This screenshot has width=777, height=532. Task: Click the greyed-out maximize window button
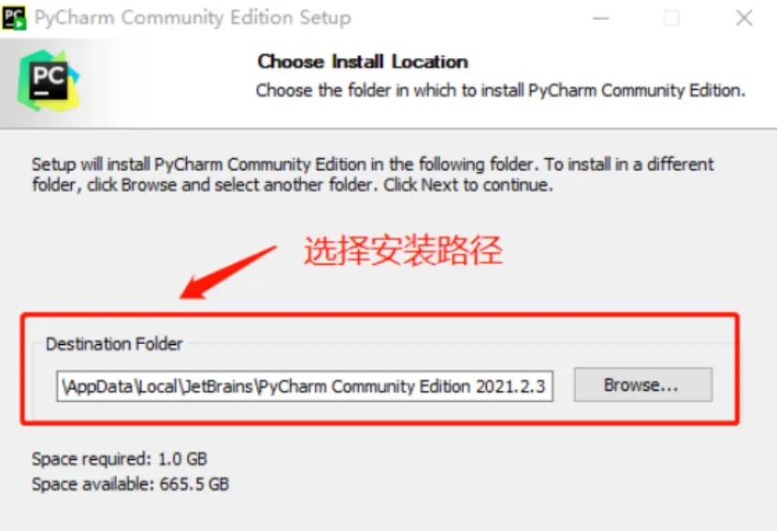(x=671, y=19)
